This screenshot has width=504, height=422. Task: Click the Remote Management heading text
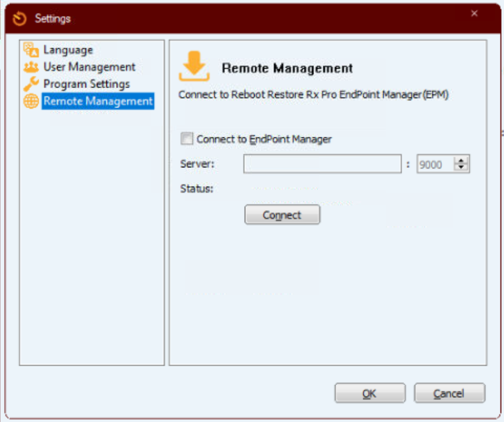(287, 68)
